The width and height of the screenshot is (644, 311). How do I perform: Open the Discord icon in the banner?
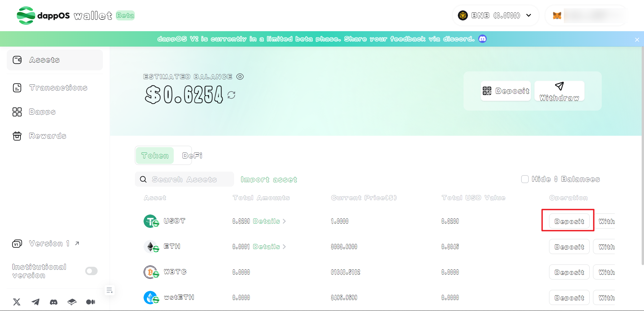[482, 39]
